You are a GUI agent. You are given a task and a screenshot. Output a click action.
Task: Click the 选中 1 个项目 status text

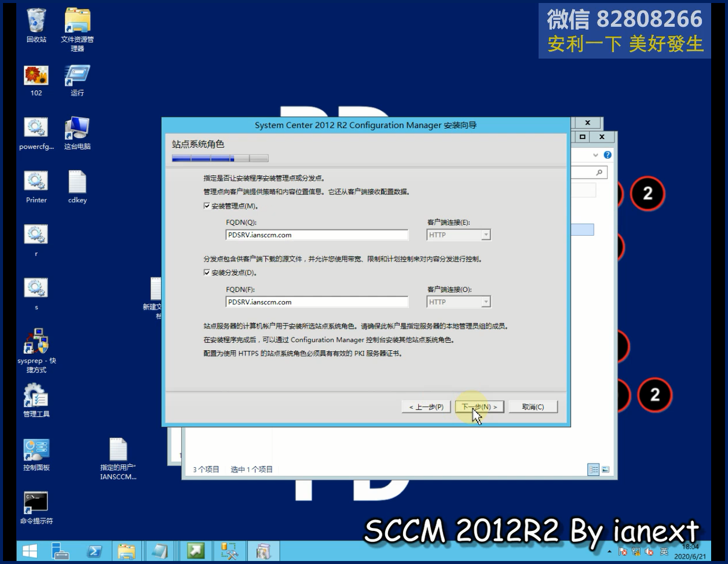coord(251,470)
